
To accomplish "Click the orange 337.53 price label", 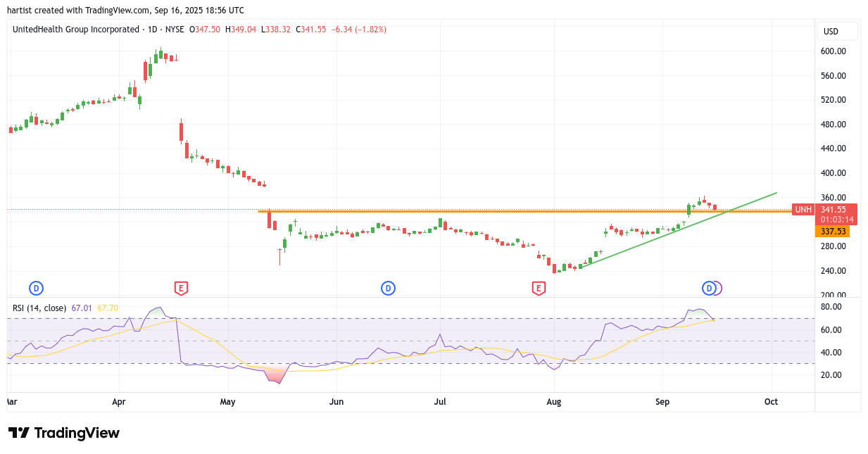I will 833,231.
